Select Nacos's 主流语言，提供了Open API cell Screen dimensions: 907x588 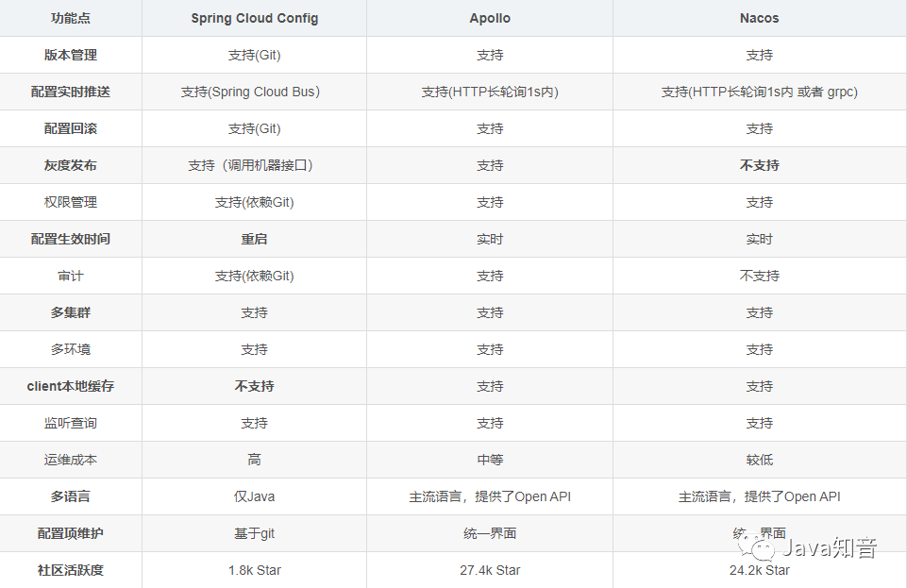(760, 496)
